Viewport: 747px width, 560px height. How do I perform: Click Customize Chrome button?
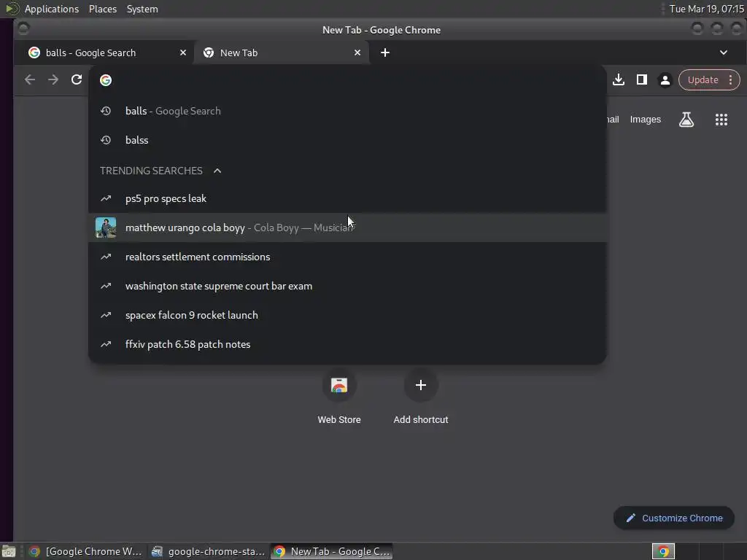673,518
